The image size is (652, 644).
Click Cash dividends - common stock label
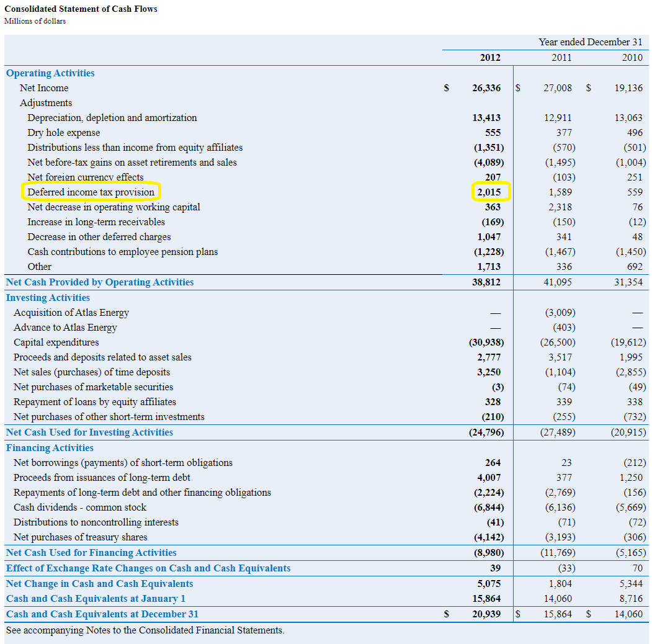pos(80,508)
